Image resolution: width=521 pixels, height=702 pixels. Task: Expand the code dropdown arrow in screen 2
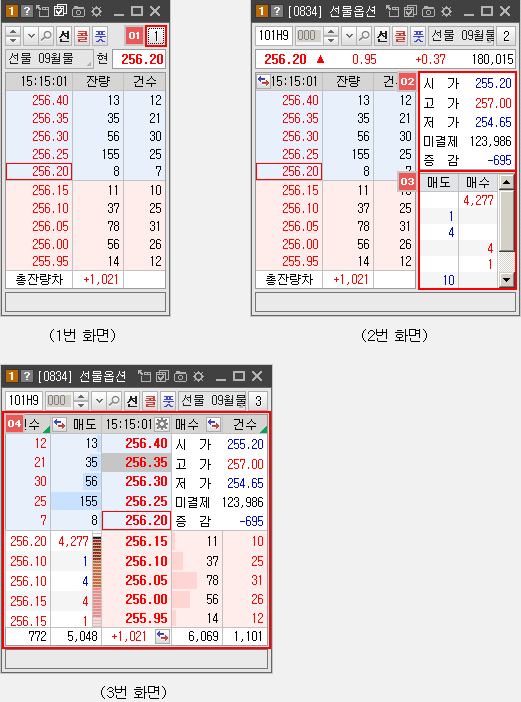pyautogui.click(x=349, y=35)
